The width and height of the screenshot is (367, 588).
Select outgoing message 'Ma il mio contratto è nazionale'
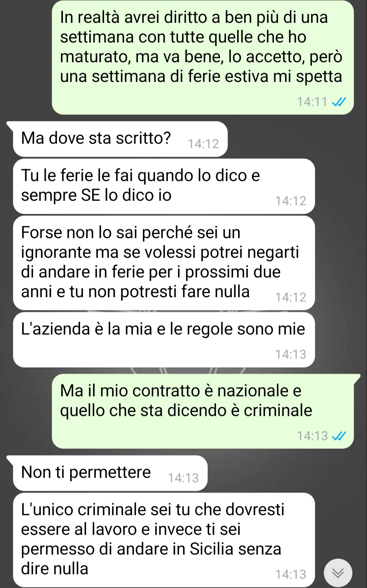pyautogui.click(x=203, y=411)
